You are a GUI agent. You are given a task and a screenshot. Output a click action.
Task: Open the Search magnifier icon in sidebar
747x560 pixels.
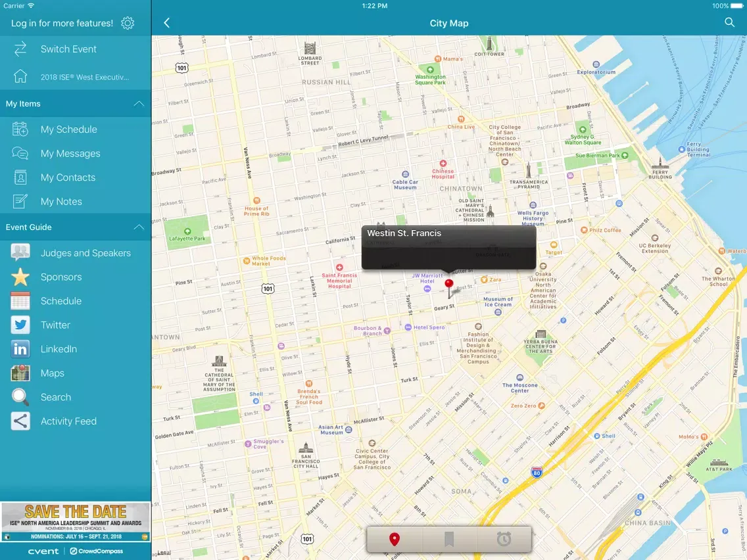pyautogui.click(x=20, y=397)
